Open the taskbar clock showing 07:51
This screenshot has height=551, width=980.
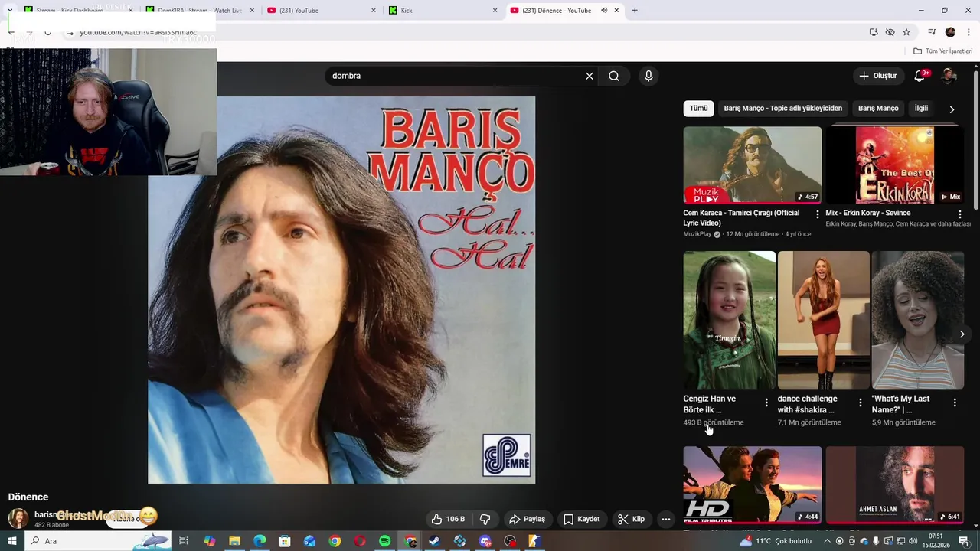(x=936, y=541)
